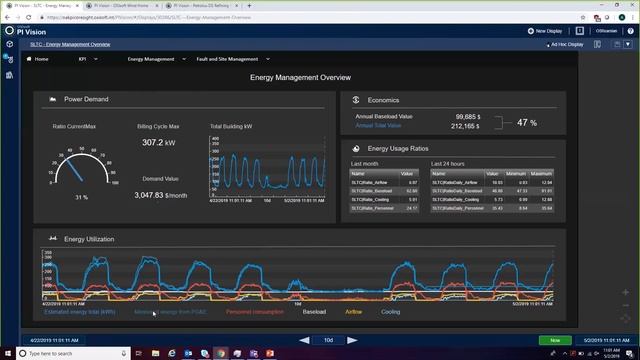Select SLTCRatio_Baseload row in Last month table
Screen dimensions: 640x360
coord(384,191)
